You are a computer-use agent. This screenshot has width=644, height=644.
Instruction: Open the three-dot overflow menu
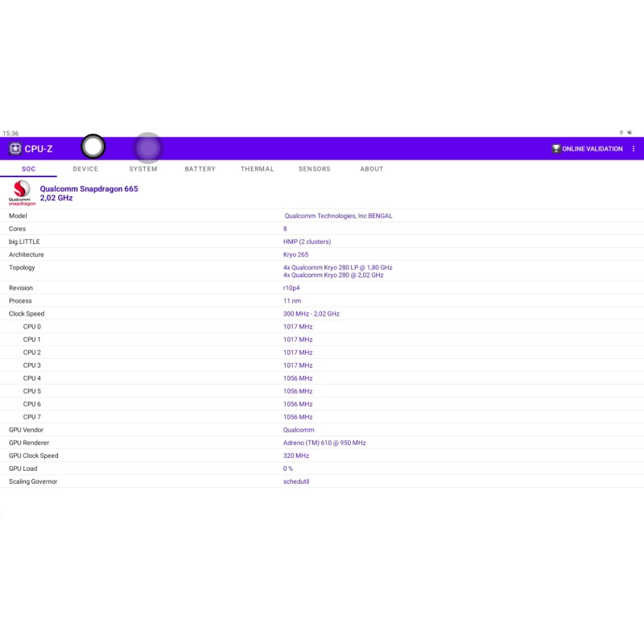pos(634,149)
